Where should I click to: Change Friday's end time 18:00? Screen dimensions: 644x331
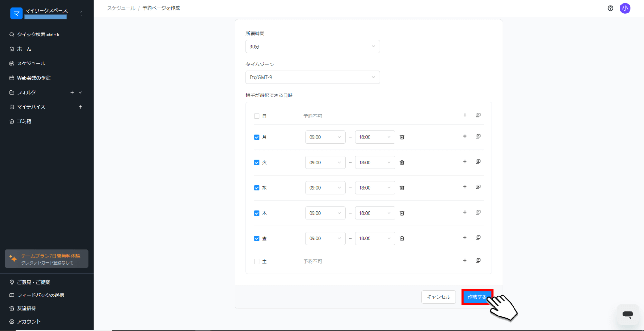(x=375, y=238)
